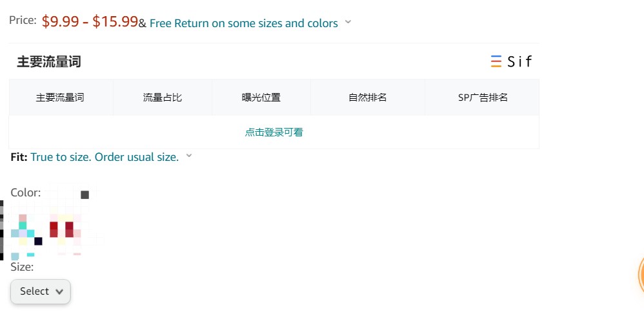Click the grayscale thumbnail strip at left edge
Screen dimensions: 644x325
(2, 230)
